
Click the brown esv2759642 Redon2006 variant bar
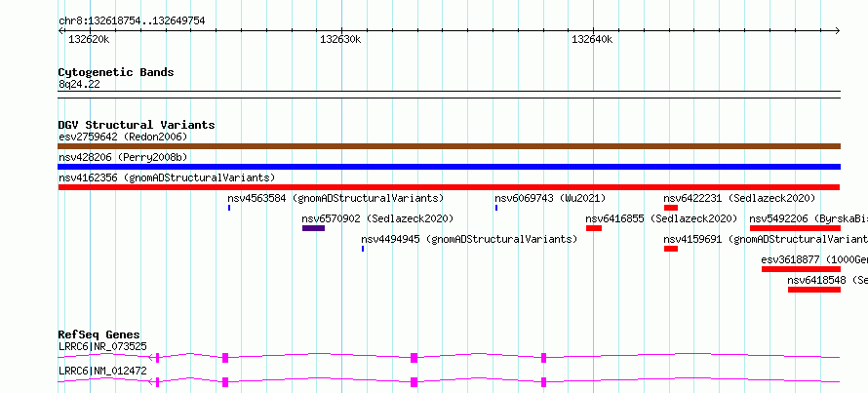(449, 146)
